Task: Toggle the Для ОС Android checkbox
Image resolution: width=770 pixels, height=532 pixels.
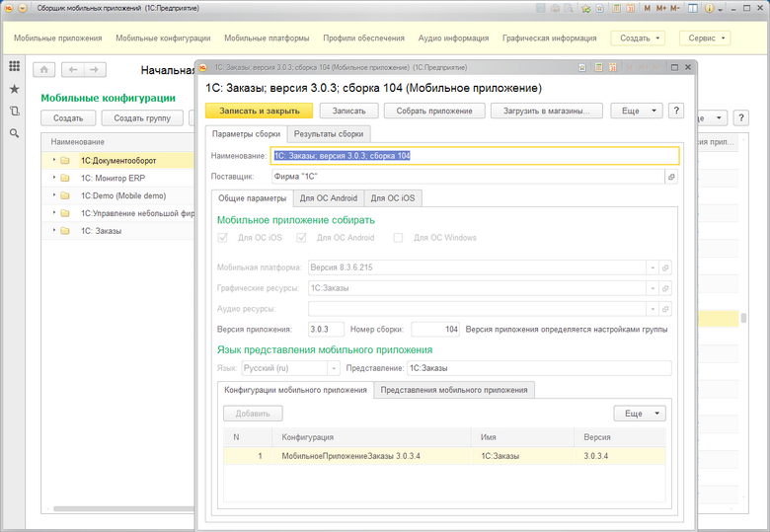Action: click(301, 238)
